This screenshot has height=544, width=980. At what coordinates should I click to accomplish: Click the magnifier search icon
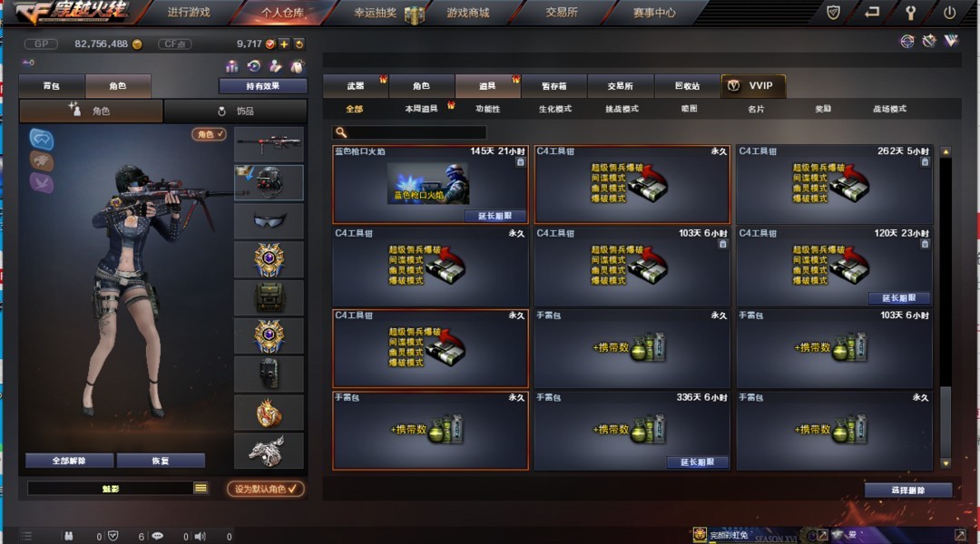(340, 132)
